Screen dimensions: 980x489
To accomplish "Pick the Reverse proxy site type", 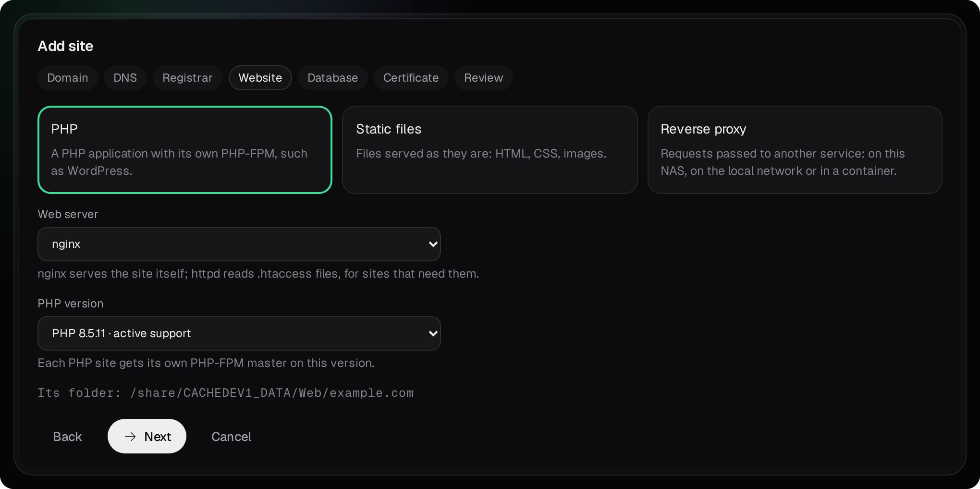I will tap(795, 150).
